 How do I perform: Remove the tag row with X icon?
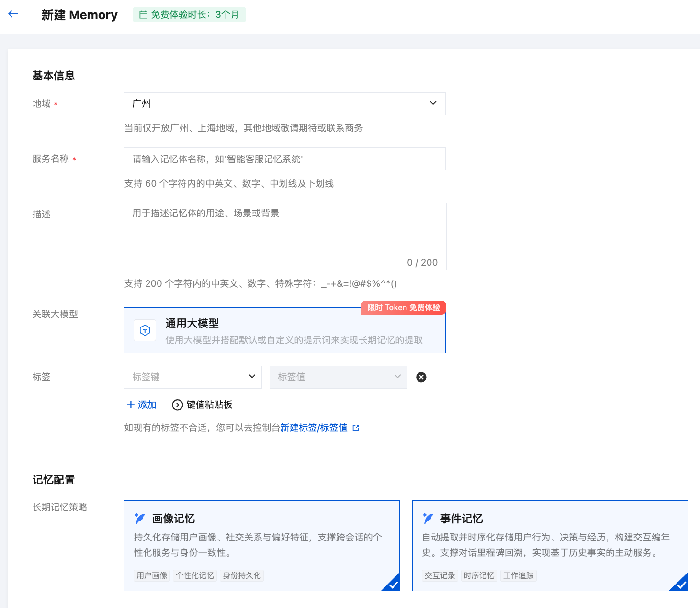(x=421, y=377)
